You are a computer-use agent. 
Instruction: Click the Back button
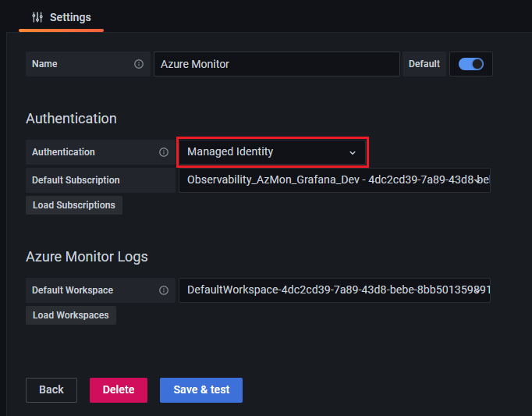coord(51,389)
